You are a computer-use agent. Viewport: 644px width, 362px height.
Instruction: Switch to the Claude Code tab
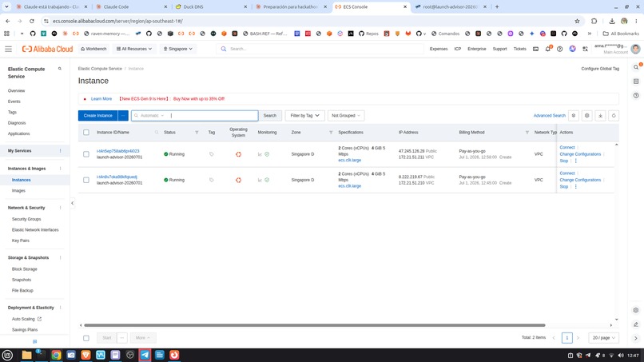click(131, 6)
